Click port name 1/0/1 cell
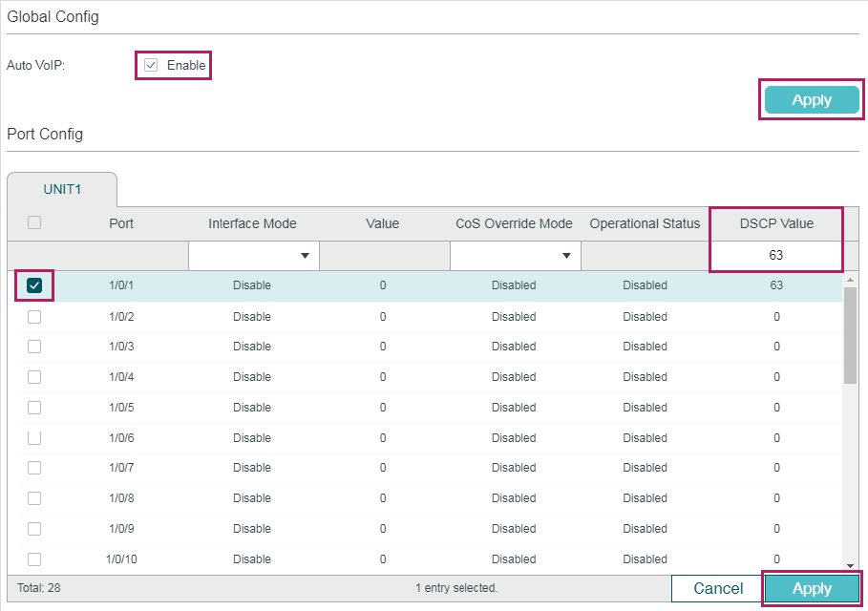The width and height of the screenshot is (868, 611). click(121, 285)
